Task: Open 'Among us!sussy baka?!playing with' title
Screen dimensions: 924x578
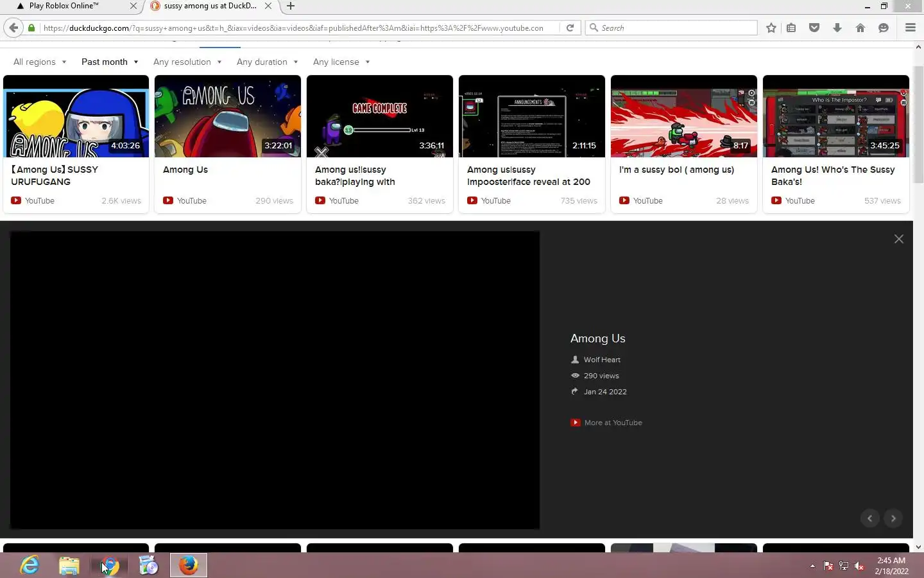Action: pyautogui.click(x=355, y=175)
